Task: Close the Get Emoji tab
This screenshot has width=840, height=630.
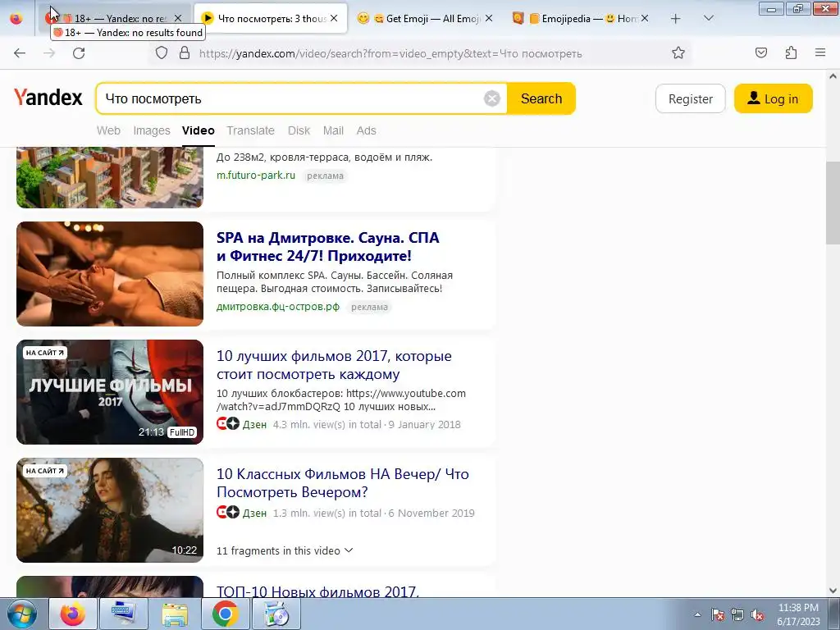Action: coord(489,18)
